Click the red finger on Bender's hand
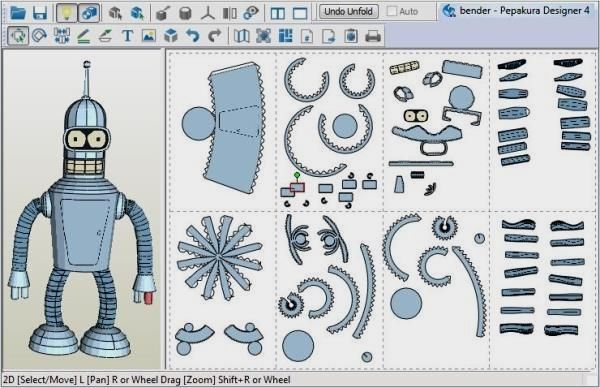 (148, 298)
